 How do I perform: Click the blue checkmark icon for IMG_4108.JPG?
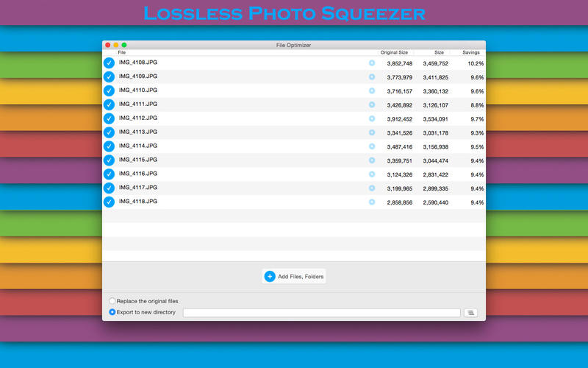(x=109, y=63)
